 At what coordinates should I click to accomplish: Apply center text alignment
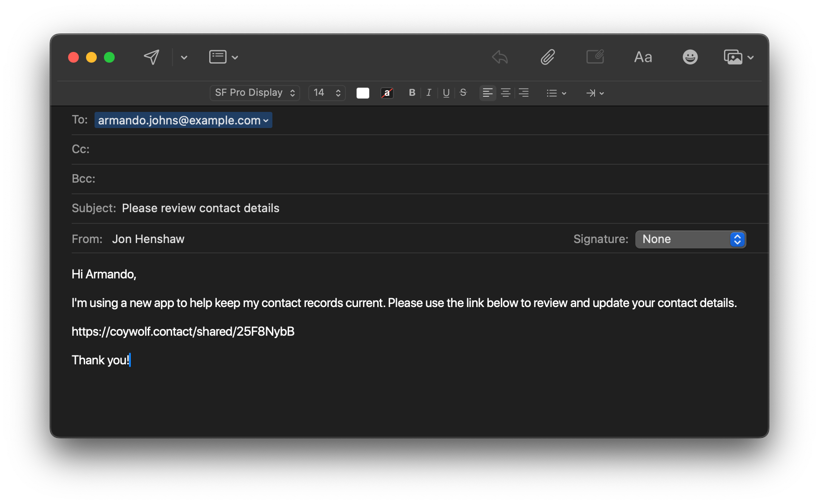[x=505, y=93]
